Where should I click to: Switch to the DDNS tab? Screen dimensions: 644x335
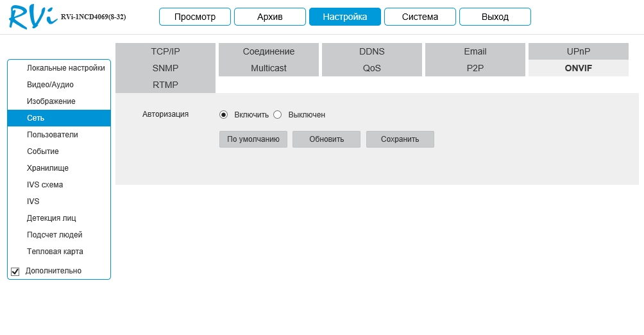pos(372,51)
